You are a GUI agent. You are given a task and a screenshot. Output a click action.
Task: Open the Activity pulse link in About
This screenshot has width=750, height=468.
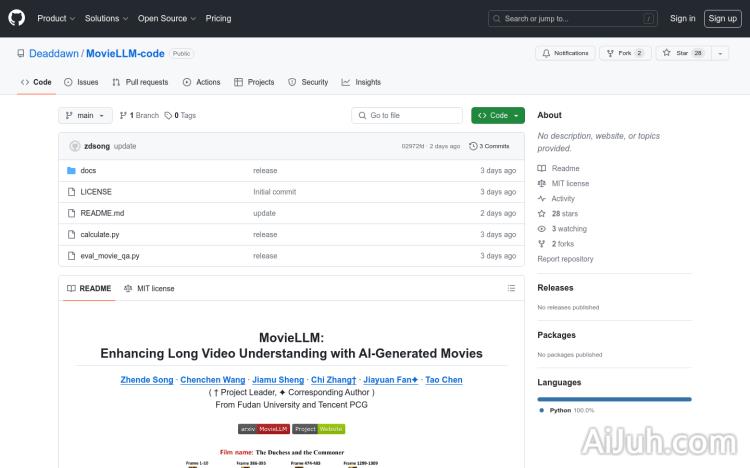(x=563, y=199)
